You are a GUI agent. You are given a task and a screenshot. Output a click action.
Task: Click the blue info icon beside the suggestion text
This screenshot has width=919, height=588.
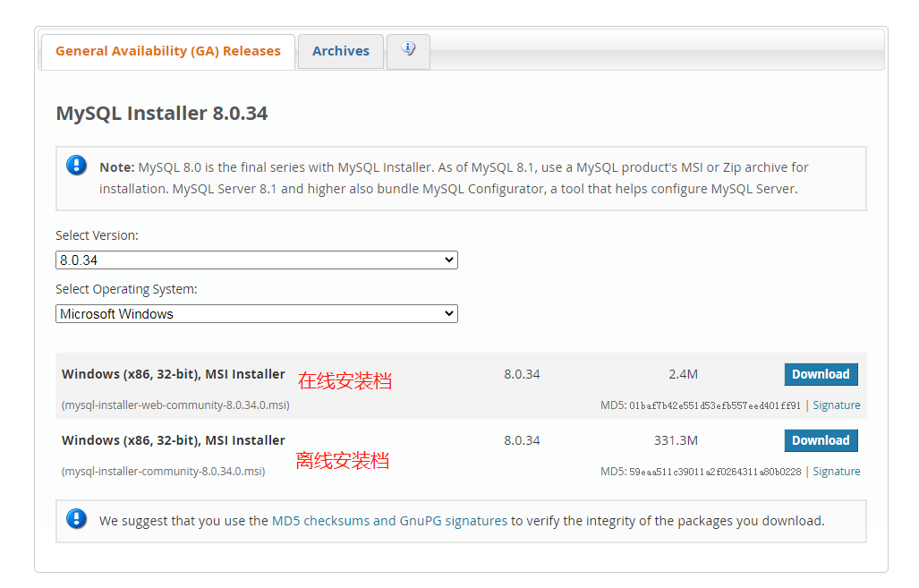click(76, 519)
